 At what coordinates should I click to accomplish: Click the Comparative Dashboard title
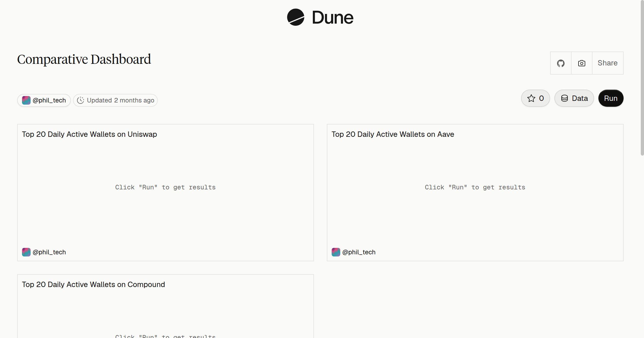click(84, 59)
